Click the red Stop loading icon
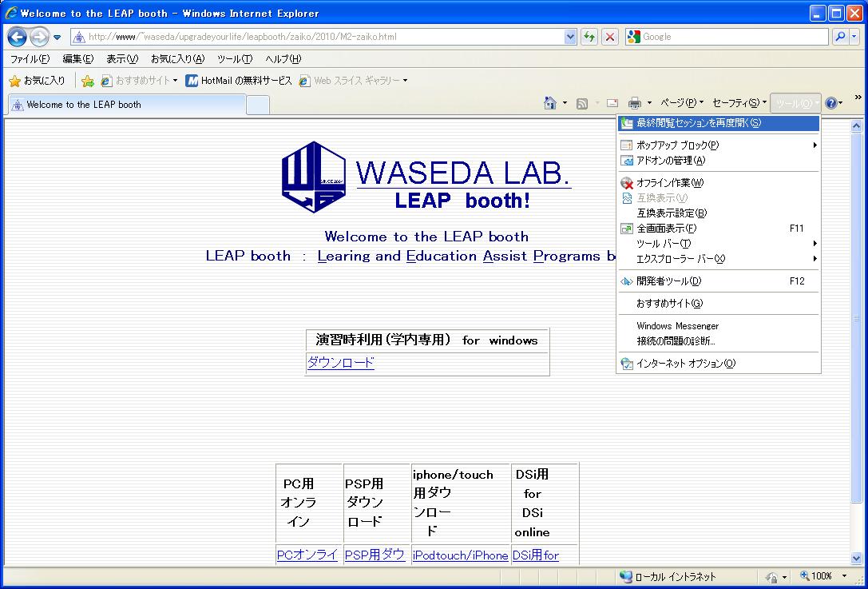 point(610,37)
